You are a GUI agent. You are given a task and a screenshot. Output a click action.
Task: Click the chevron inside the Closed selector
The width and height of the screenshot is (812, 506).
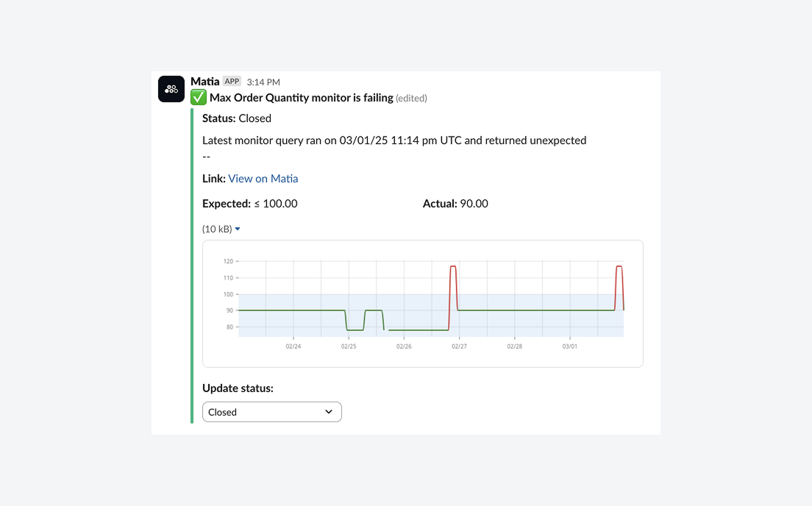click(x=329, y=412)
